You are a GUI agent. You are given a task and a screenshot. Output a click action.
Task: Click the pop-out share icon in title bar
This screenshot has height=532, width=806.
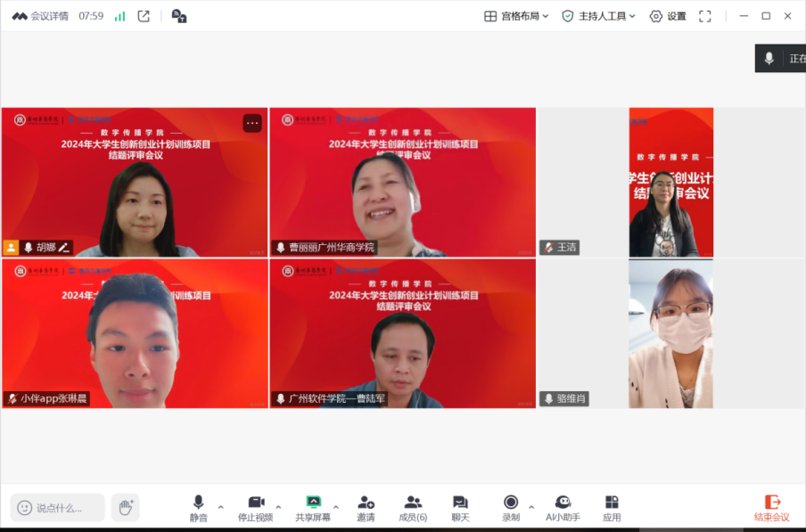tap(144, 16)
